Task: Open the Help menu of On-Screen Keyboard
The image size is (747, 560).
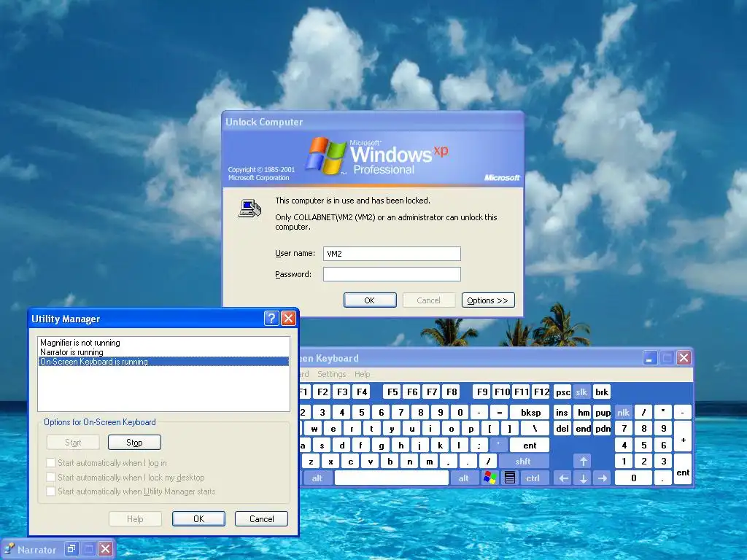Action: (x=362, y=374)
